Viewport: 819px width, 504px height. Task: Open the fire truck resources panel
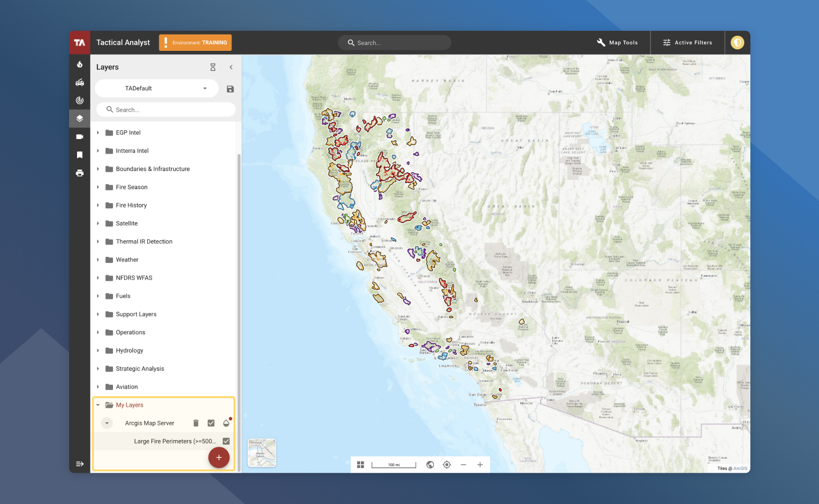[79, 83]
